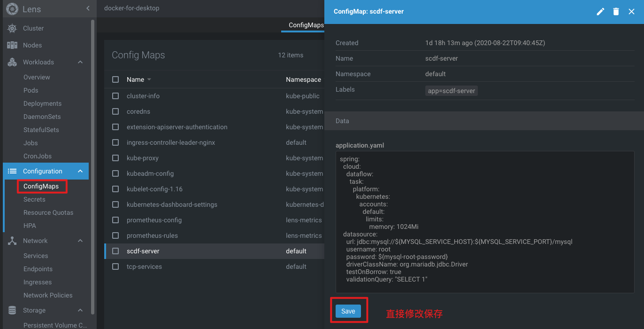Open Services under Network
644x329 pixels.
[36, 256]
